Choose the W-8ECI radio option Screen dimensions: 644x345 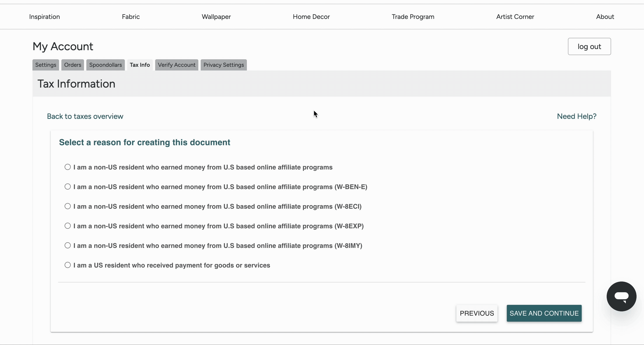point(67,206)
